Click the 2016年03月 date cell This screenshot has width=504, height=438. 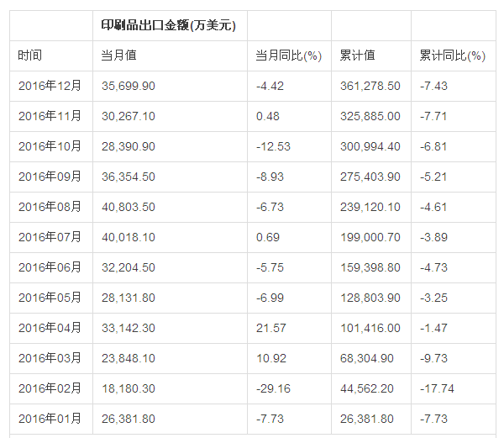click(x=50, y=358)
